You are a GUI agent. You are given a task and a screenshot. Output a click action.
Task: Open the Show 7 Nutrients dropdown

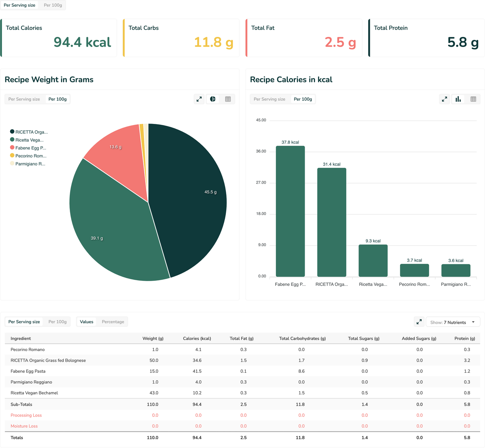pyautogui.click(x=453, y=322)
